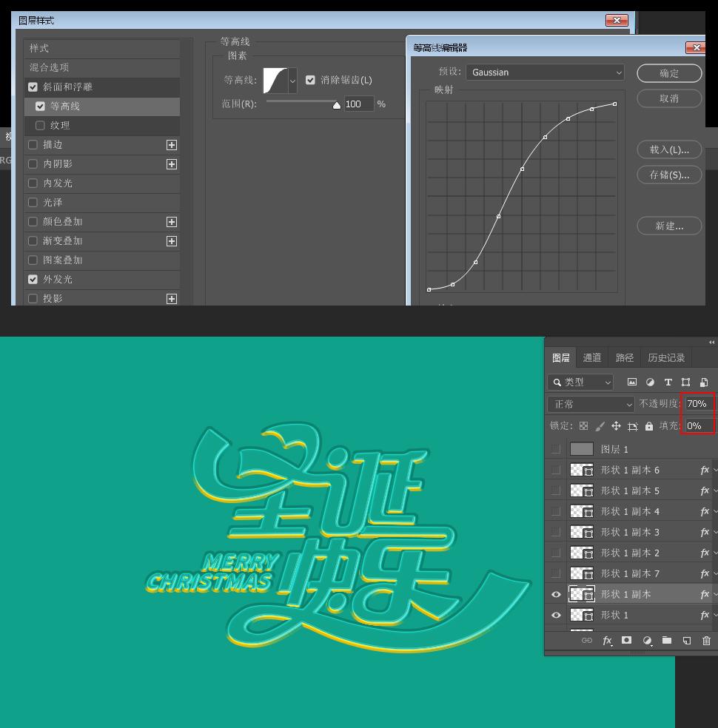Delete layer trash icon
This screenshot has height=728, width=718.
click(706, 641)
